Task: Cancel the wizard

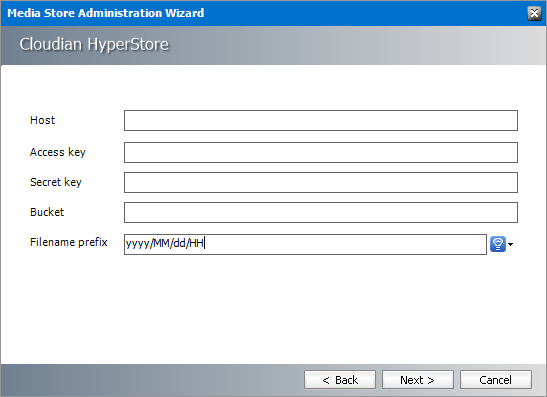Action: pyautogui.click(x=496, y=380)
